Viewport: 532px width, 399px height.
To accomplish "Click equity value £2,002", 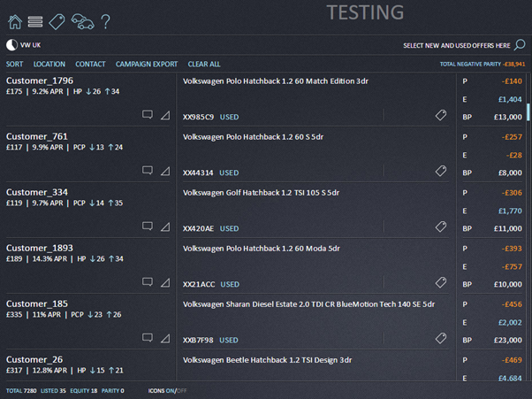I will 510,322.
